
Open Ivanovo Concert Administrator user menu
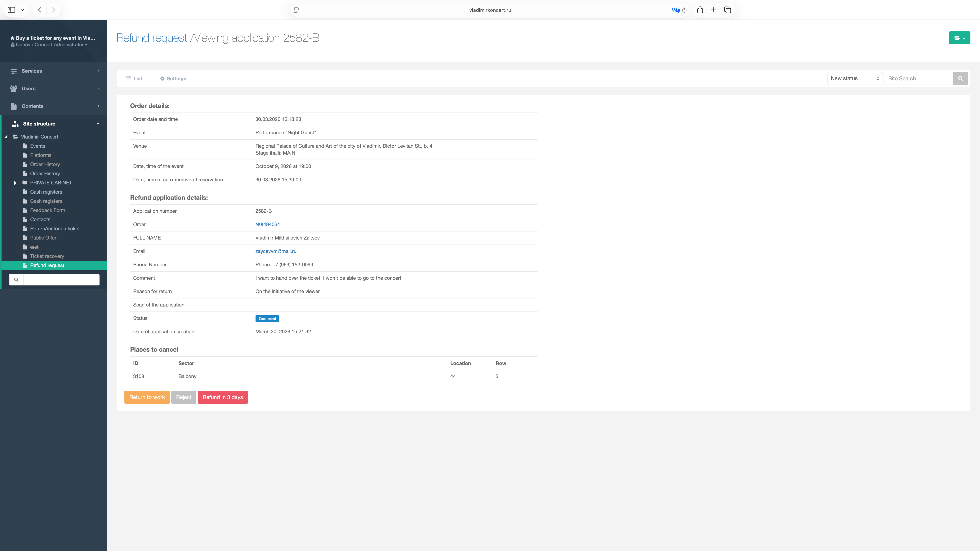click(49, 45)
